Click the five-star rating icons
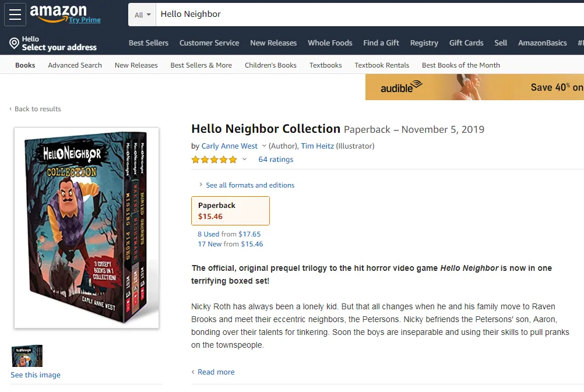584x392 pixels. [x=214, y=160]
